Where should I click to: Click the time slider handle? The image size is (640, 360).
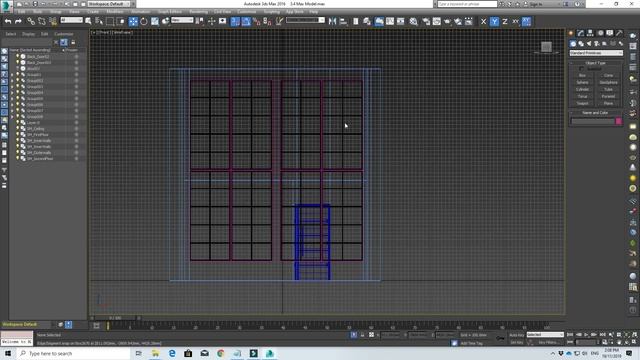click(x=115, y=318)
